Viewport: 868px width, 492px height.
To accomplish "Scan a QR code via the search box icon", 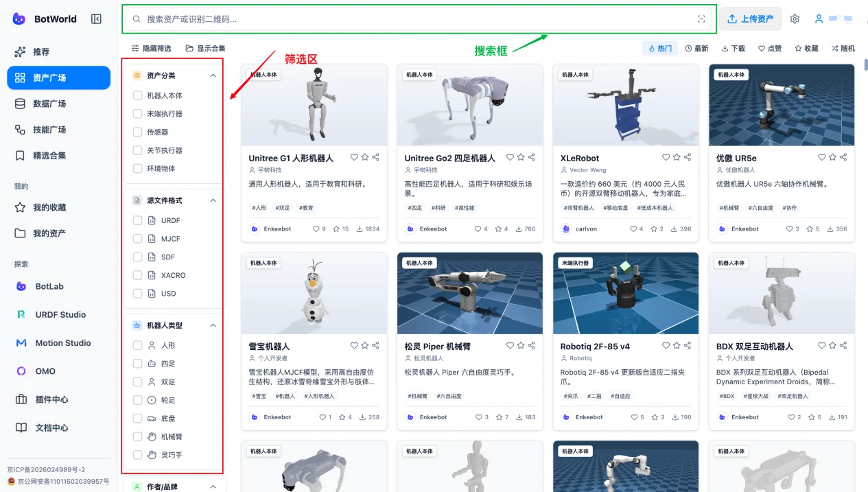I will [701, 19].
